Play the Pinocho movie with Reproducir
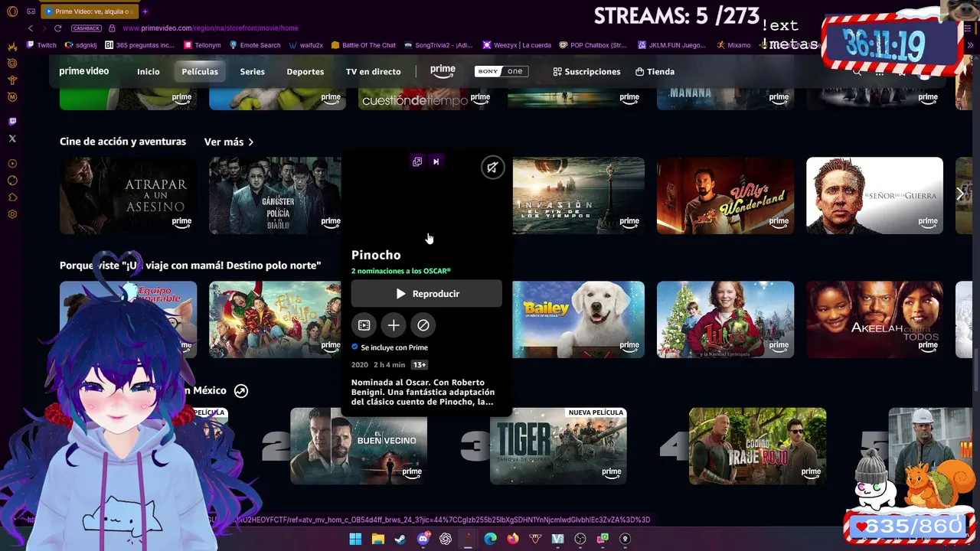The height and width of the screenshot is (551, 980). pyautogui.click(x=426, y=294)
